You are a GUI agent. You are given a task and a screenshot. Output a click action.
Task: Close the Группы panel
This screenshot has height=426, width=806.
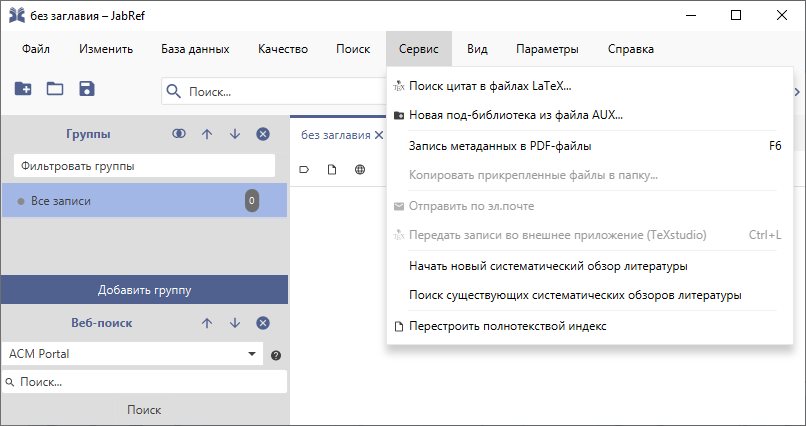pyautogui.click(x=263, y=134)
